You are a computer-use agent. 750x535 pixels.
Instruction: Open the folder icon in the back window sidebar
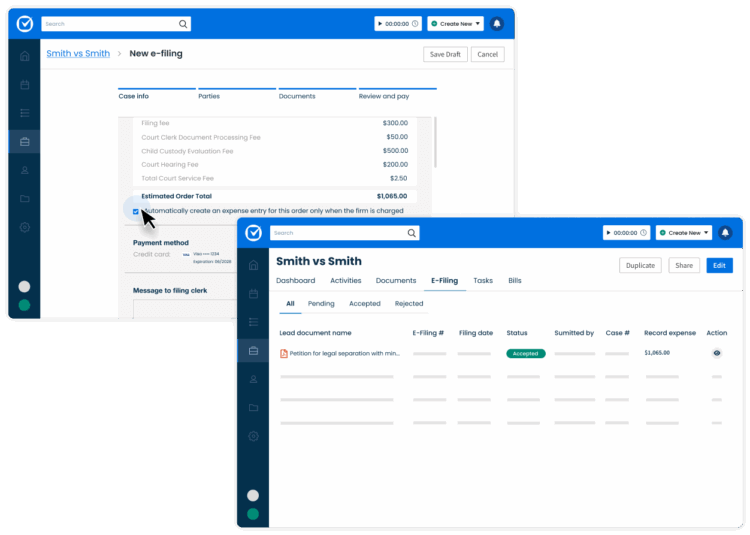(25, 198)
